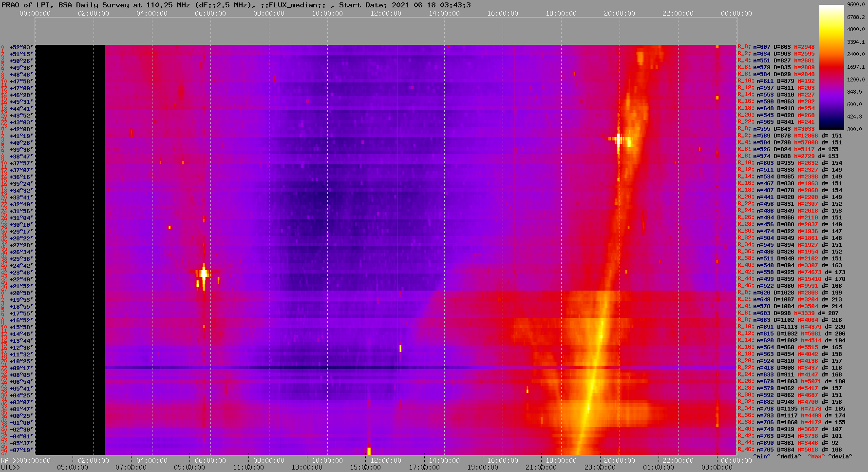Click the stats row with m=418 D=608
The image size is (868, 472).
tap(790, 368)
